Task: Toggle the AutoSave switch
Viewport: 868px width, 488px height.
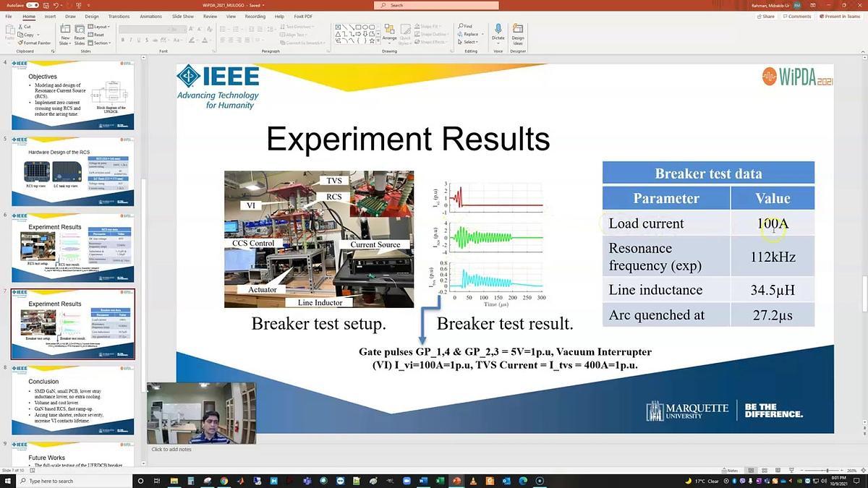Action: tap(32, 5)
